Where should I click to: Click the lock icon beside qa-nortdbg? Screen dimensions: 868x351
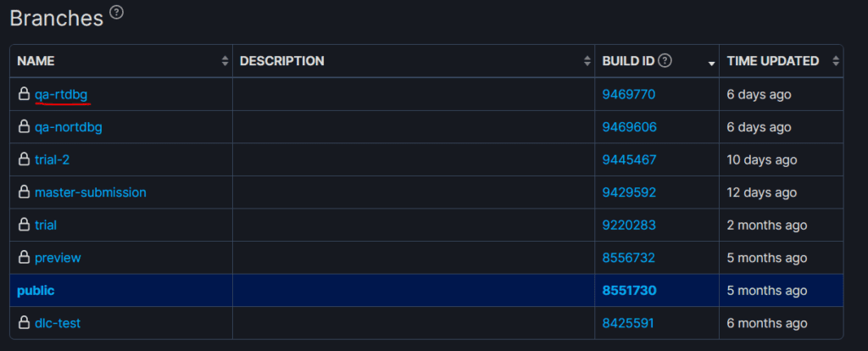[24, 126]
